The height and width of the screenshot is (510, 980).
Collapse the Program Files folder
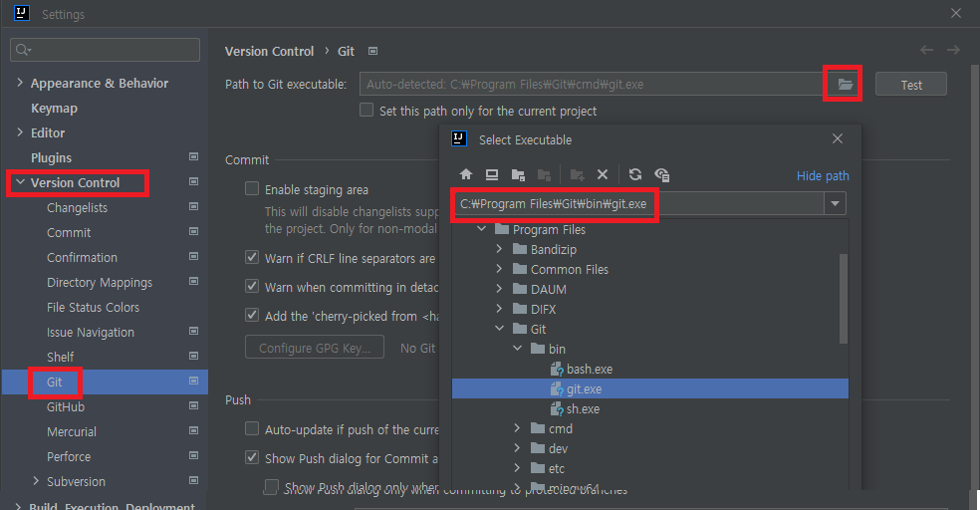click(481, 229)
